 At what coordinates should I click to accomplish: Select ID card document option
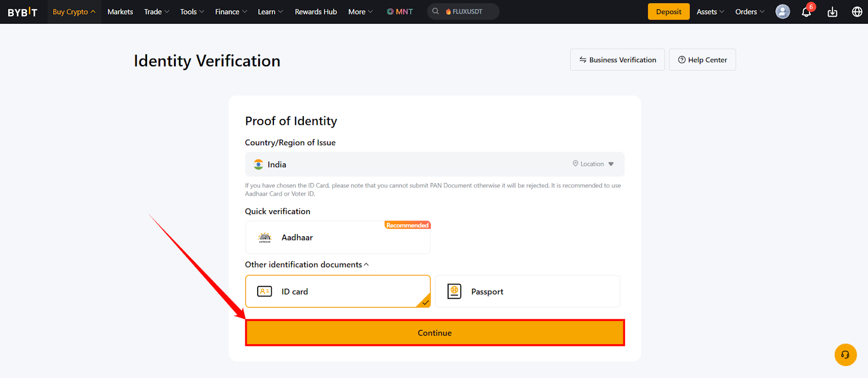pos(338,292)
